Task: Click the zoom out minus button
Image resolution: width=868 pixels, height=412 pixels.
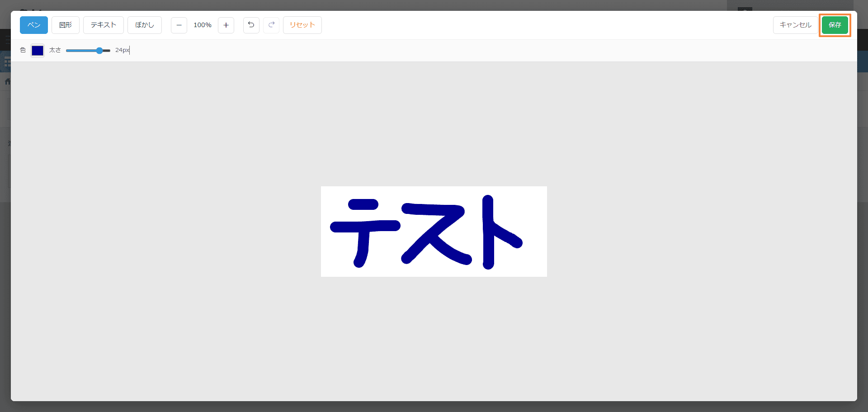Action: click(x=179, y=25)
